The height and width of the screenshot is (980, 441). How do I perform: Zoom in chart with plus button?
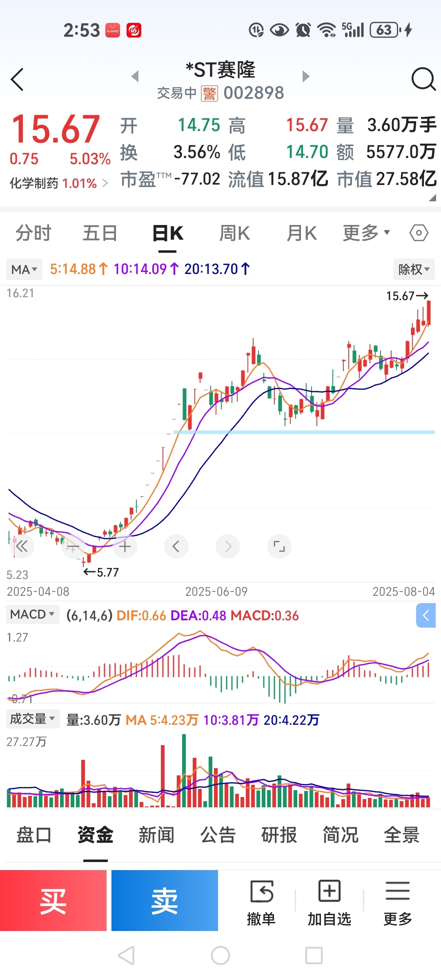[x=125, y=546]
